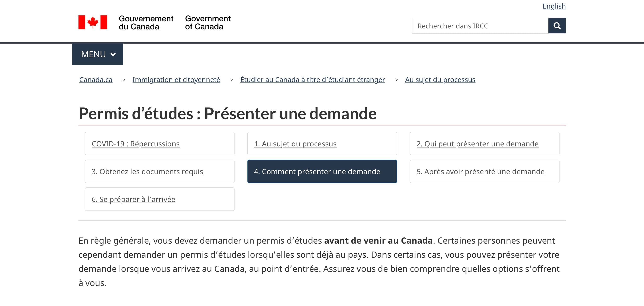Click Au sujet du processus breadcrumb

(x=440, y=80)
